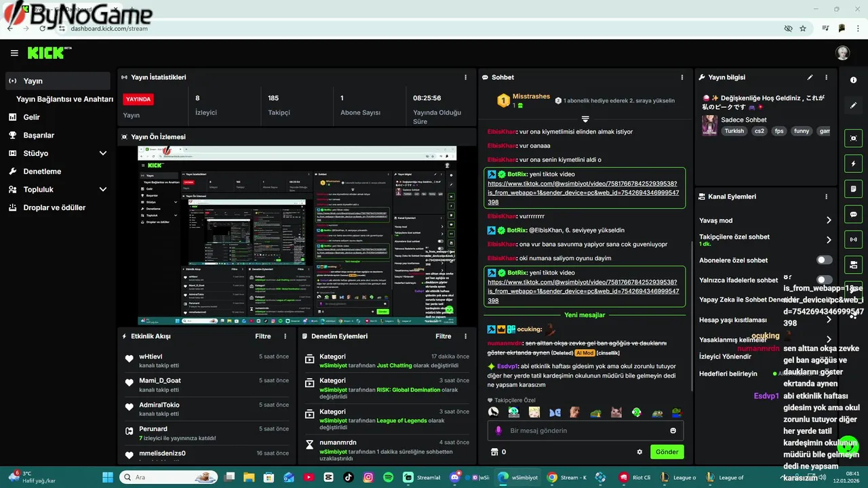
Task: Bookmark this page with star icon
Action: tap(803, 28)
